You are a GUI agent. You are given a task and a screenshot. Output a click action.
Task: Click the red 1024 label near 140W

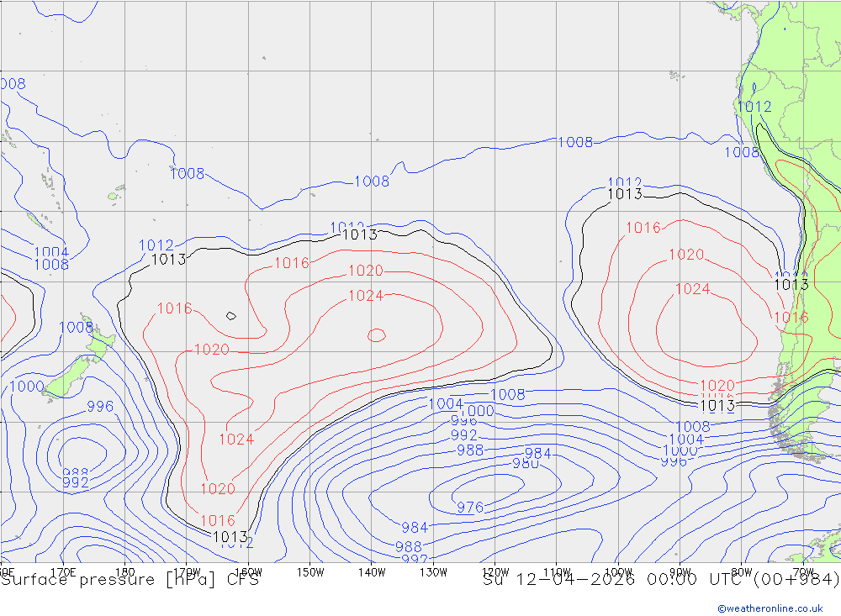(366, 296)
